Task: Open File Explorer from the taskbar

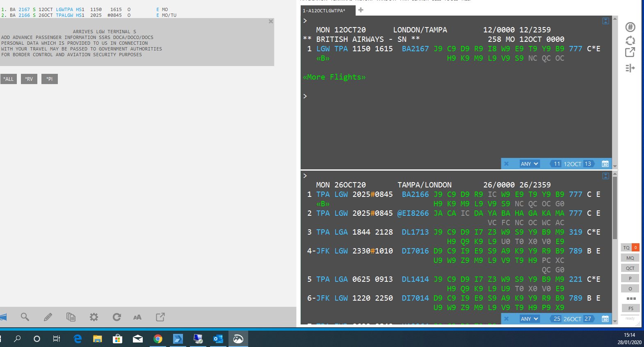Action: (x=97, y=339)
